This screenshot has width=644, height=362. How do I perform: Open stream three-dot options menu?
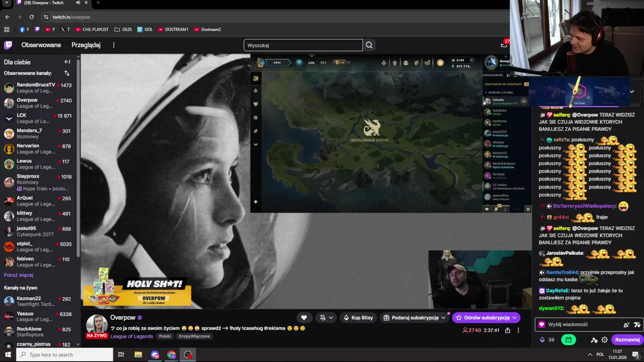click(518, 330)
